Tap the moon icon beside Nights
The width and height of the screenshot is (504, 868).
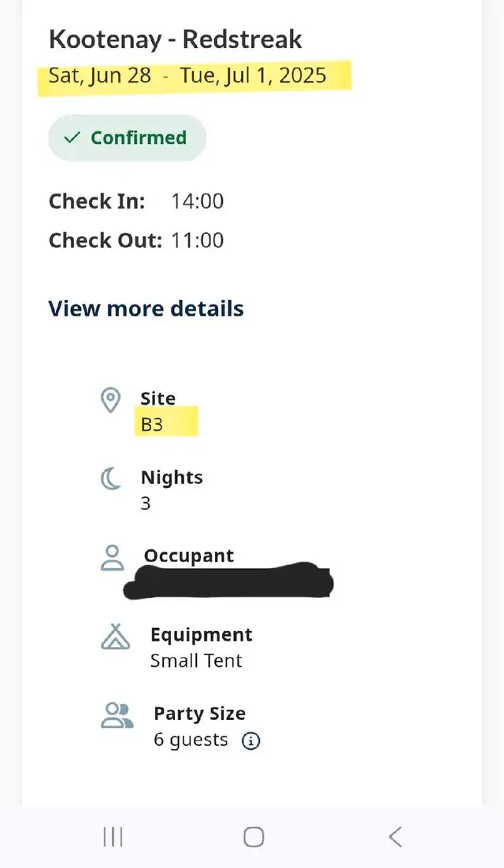click(111, 478)
